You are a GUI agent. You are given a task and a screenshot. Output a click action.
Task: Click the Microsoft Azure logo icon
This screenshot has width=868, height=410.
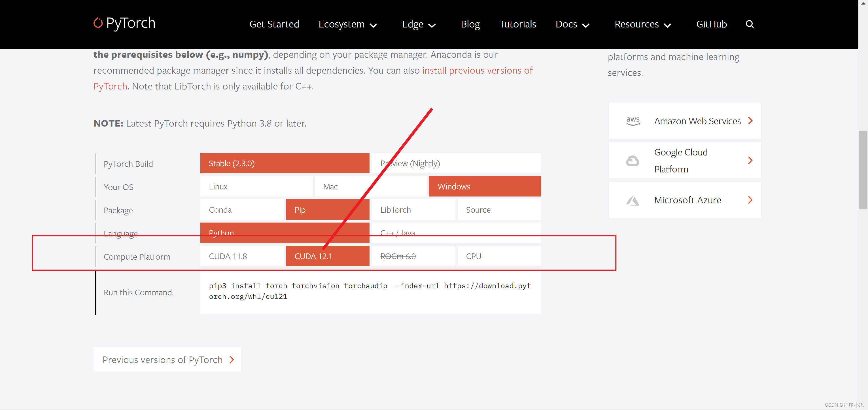pyautogui.click(x=632, y=200)
